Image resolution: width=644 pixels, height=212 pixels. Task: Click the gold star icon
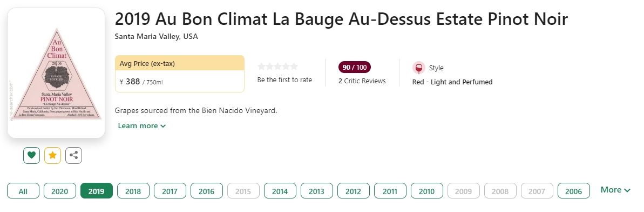(x=52, y=156)
